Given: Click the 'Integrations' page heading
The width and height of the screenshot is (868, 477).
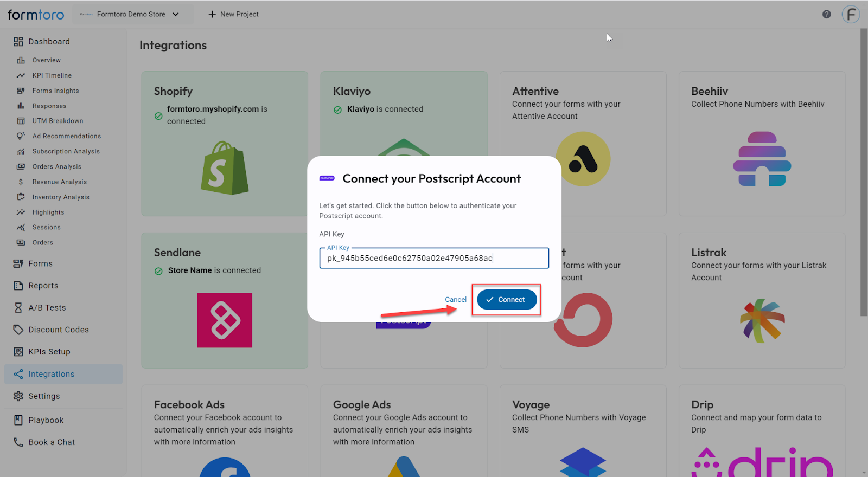Looking at the screenshot, I should pos(173,45).
